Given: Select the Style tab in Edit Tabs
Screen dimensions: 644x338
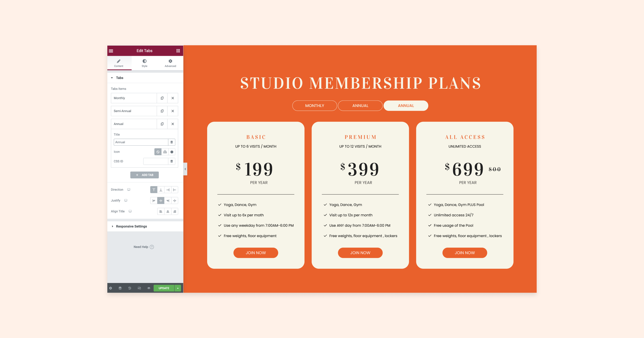Looking at the screenshot, I should pos(144,63).
